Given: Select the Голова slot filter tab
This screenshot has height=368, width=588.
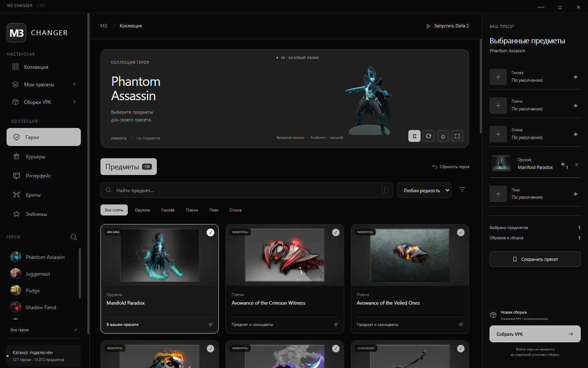Looking at the screenshot, I should point(168,210).
